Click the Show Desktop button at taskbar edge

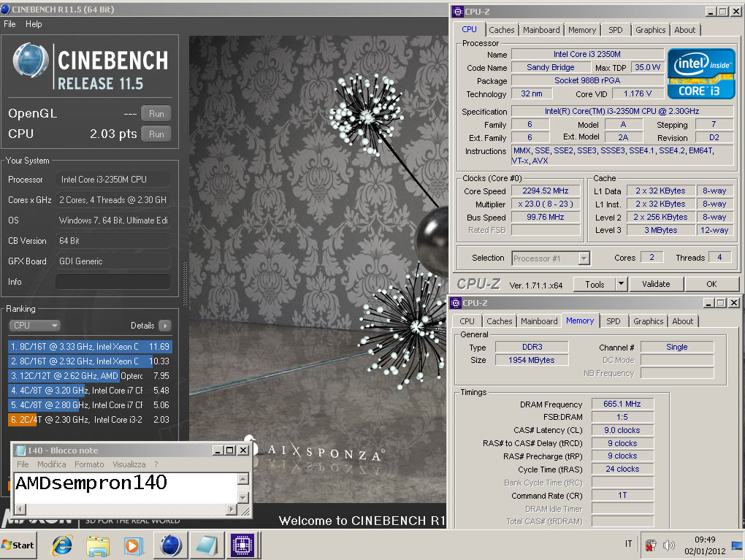tap(737, 545)
